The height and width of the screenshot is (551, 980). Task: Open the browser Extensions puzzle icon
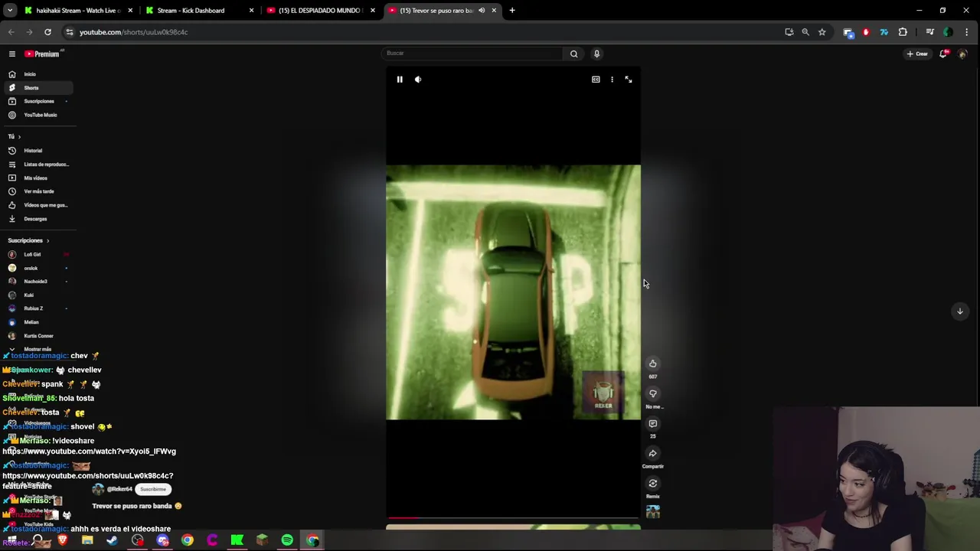coord(903,32)
